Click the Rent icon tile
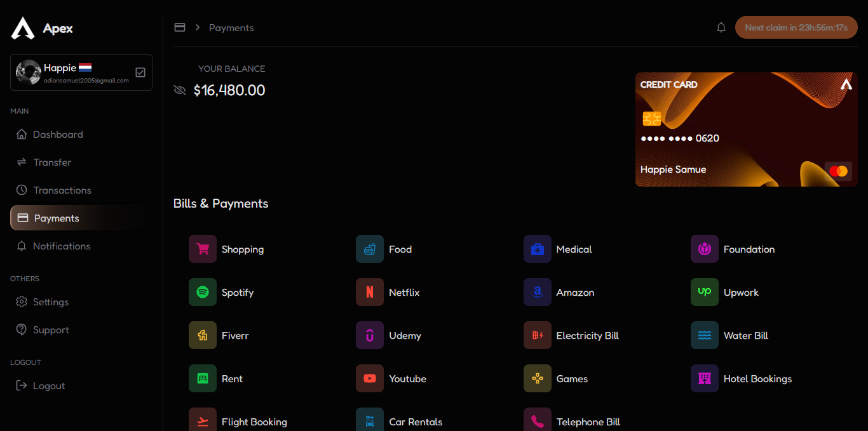Image resolution: width=868 pixels, height=431 pixels. tap(203, 378)
